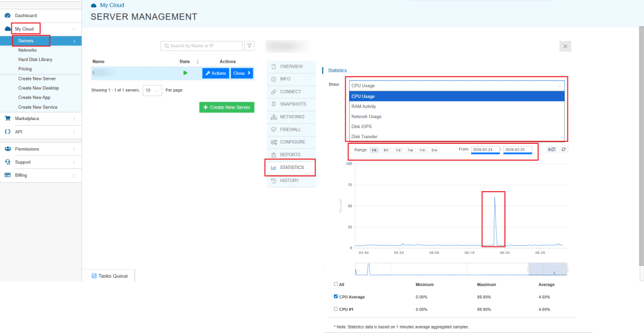Uncheck the CPU Average checkbox
Image resolution: width=644 pixels, height=333 pixels.
tap(336, 297)
